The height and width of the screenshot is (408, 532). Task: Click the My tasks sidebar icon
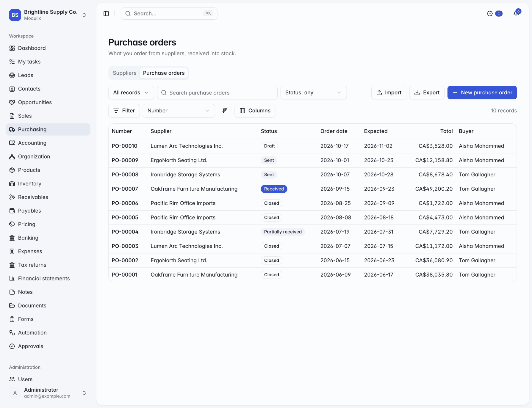click(x=12, y=62)
